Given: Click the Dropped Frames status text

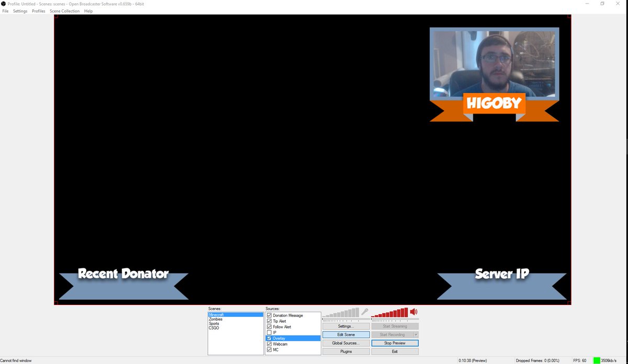Looking at the screenshot, I should click(537, 360).
